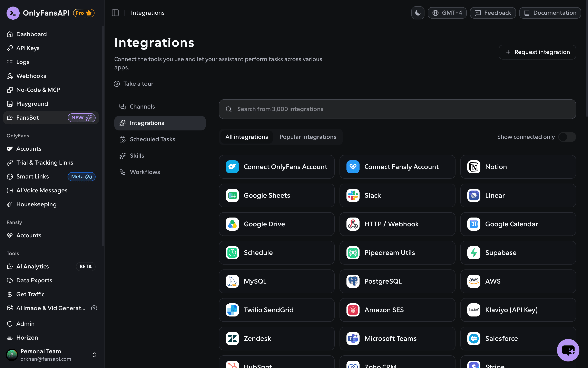Open Playground page

51,104
